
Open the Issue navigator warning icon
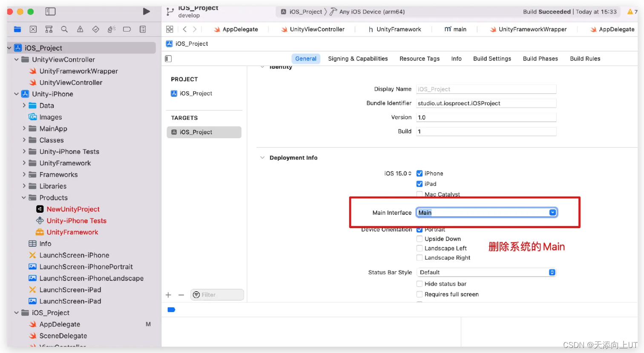click(x=80, y=29)
